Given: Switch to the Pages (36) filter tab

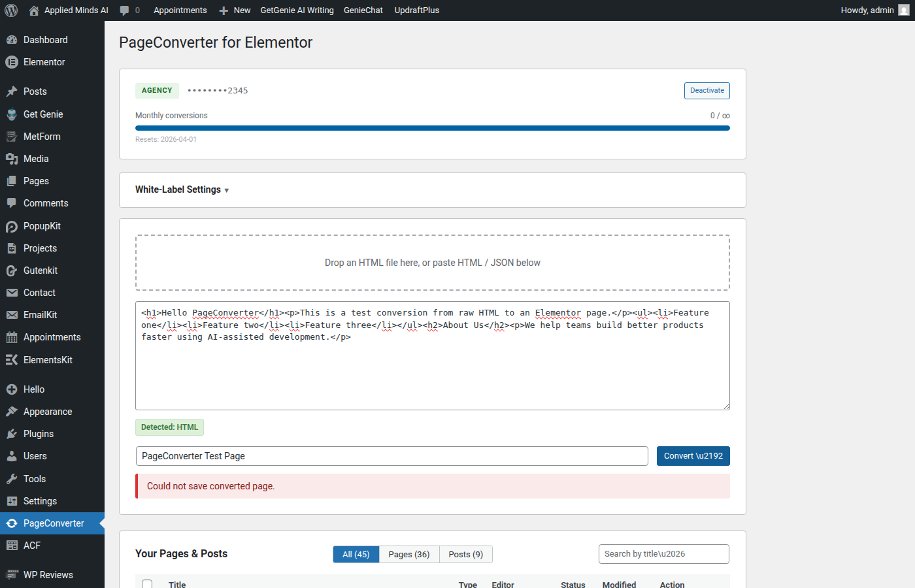Looking at the screenshot, I should point(409,554).
